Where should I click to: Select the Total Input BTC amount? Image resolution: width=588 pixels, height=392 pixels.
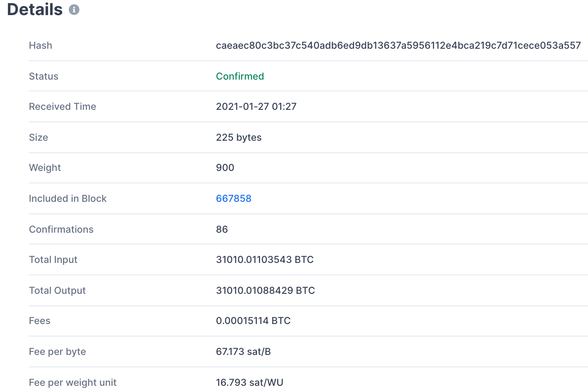[x=265, y=260]
